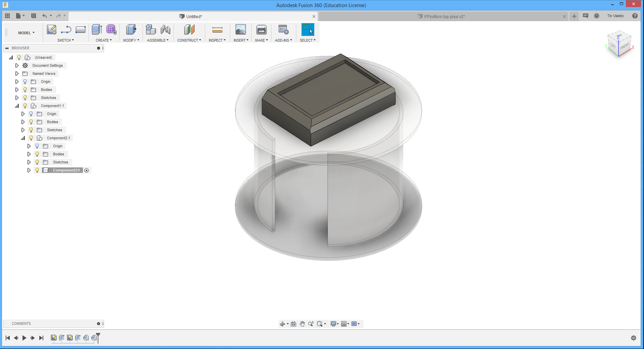Undo the last action
The width and height of the screenshot is (644, 349).
click(45, 16)
